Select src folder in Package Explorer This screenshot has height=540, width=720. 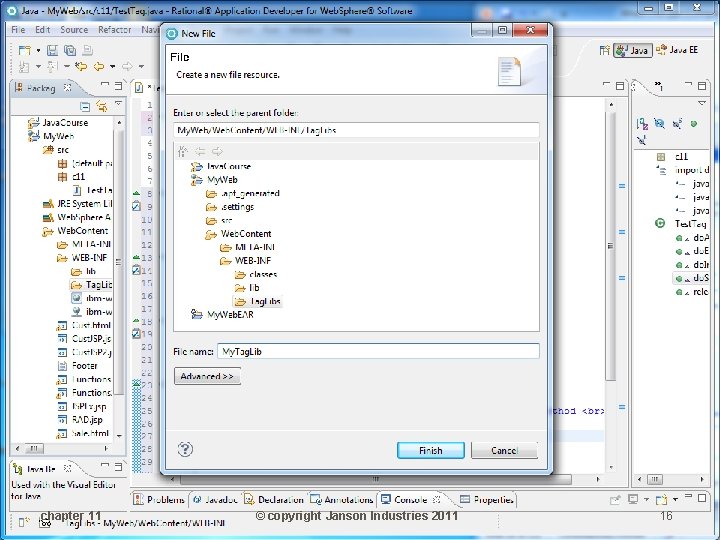point(56,150)
